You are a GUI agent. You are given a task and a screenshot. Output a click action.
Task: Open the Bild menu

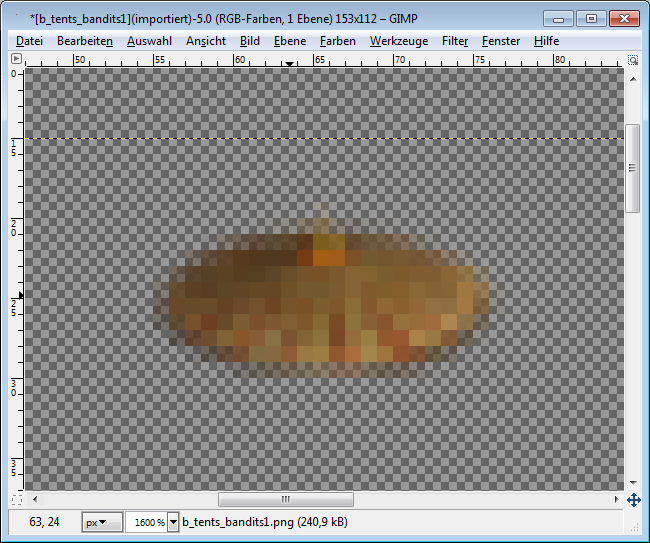[250, 41]
